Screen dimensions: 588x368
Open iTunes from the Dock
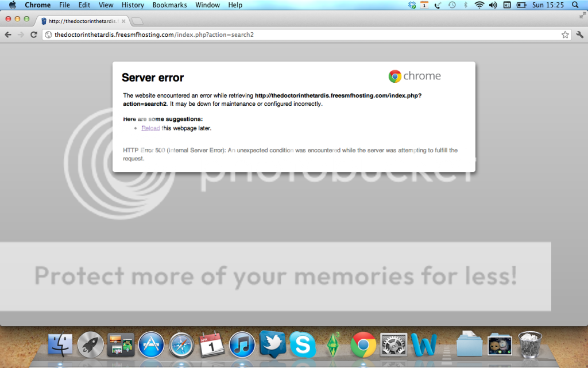tap(242, 345)
